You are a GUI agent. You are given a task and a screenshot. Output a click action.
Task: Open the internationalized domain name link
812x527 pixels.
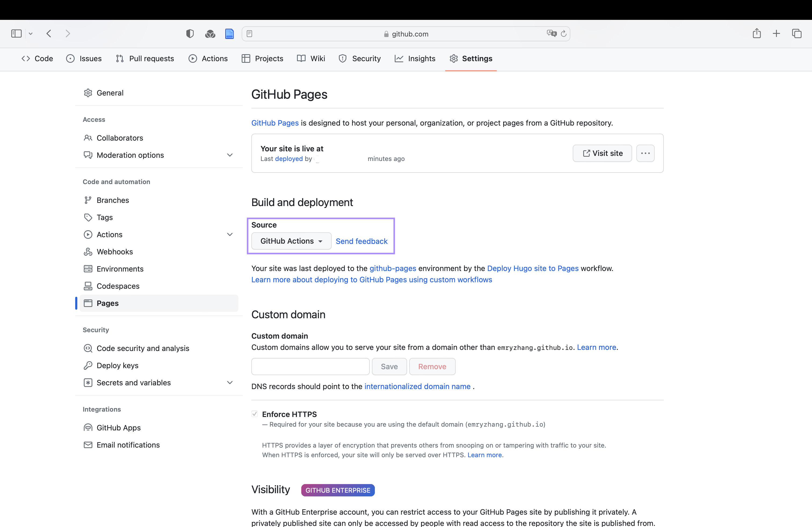point(417,387)
